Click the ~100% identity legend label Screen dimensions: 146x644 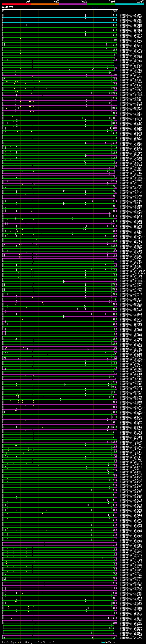pos(140,2)
